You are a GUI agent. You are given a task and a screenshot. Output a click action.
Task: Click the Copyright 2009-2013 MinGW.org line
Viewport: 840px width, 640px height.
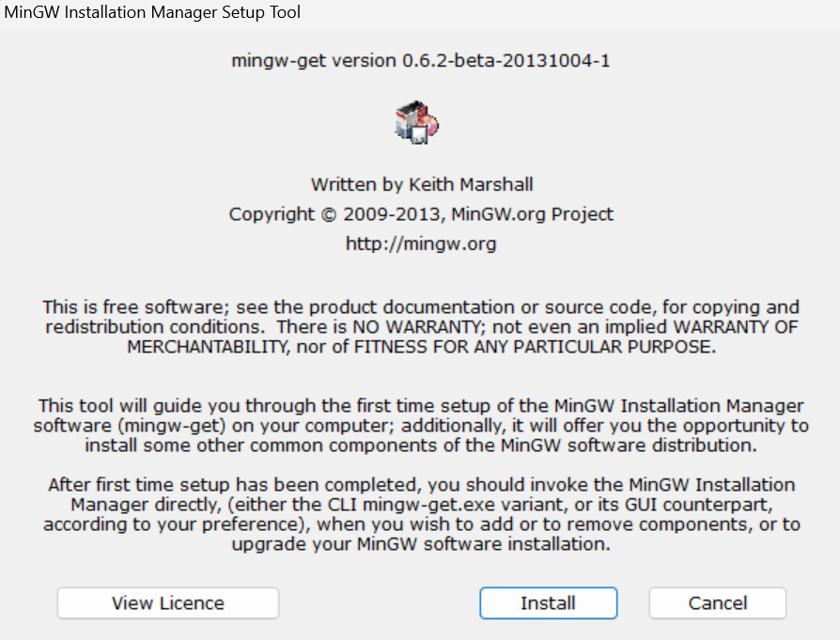tap(421, 214)
